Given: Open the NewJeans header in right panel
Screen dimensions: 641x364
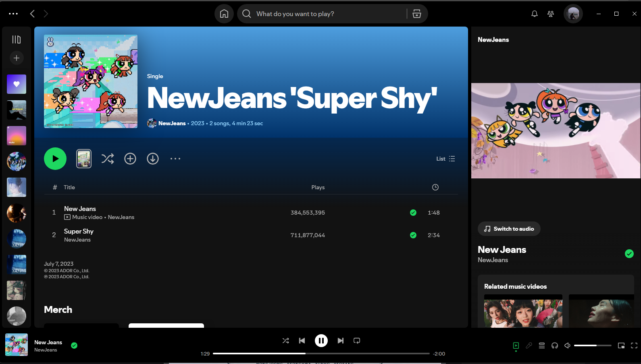Looking at the screenshot, I should pyautogui.click(x=493, y=39).
